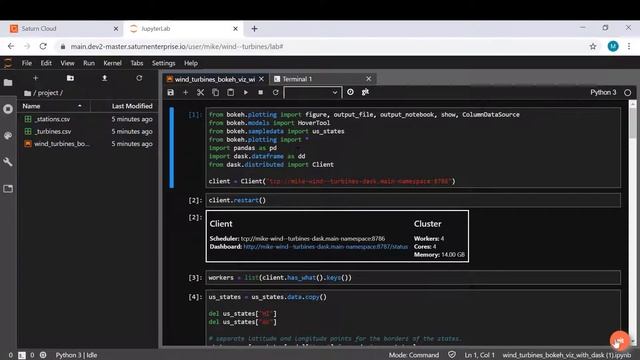
Task: Sort files by Name column
Action: point(53,106)
